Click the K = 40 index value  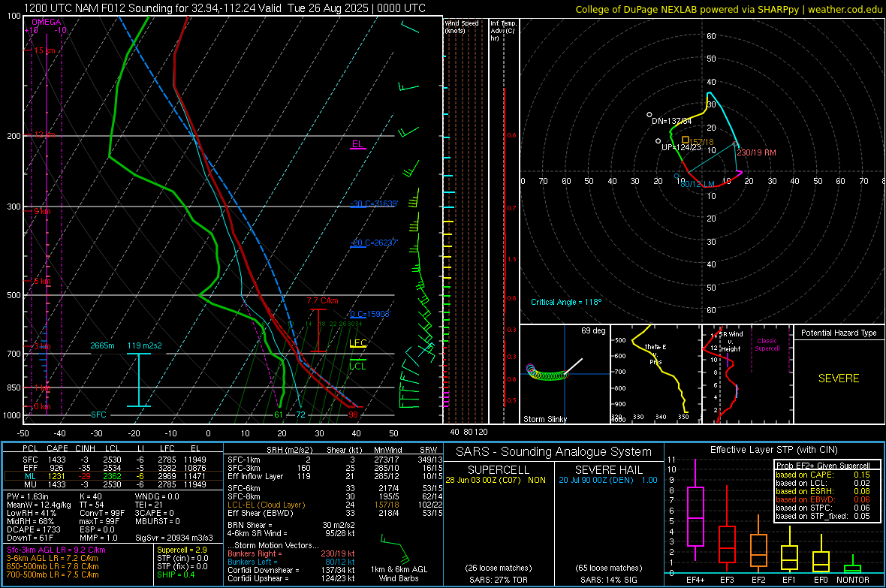click(x=90, y=496)
